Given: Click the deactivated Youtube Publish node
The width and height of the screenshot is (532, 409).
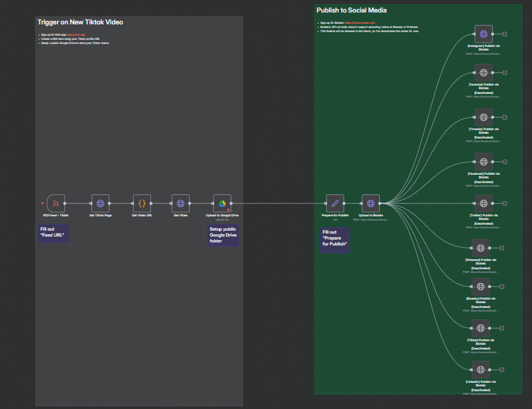Looking at the screenshot, I should pyautogui.click(x=484, y=73).
